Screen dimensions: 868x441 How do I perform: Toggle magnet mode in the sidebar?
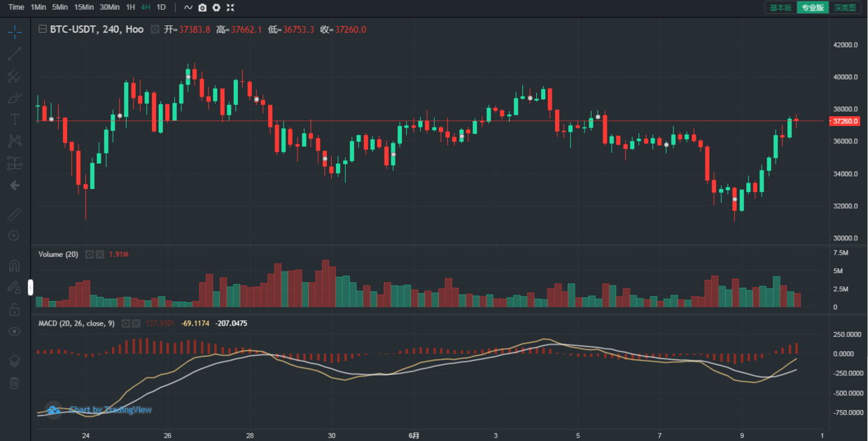14,266
